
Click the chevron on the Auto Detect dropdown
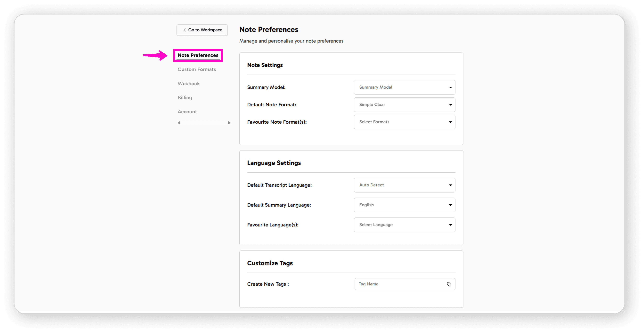coord(451,185)
